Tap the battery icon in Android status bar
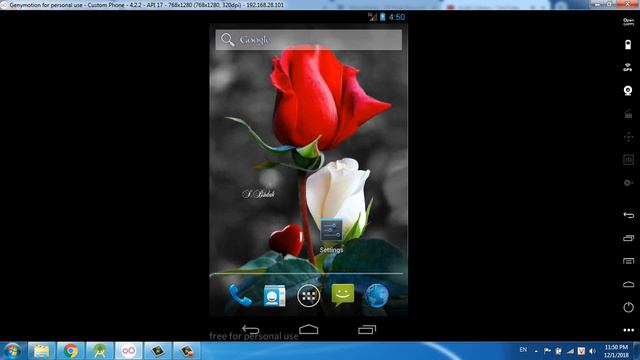This screenshot has width=640, height=360. click(x=382, y=17)
